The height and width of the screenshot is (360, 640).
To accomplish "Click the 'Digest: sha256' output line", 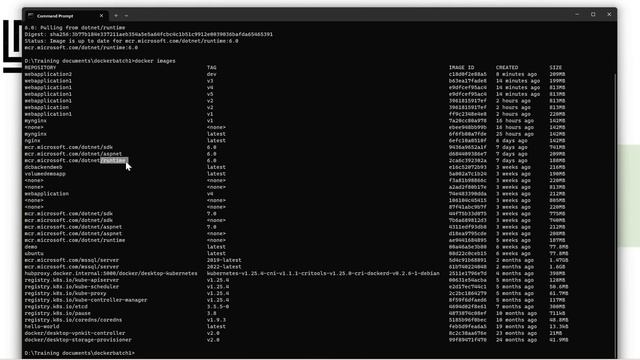I will pyautogui.click(x=149, y=34).
